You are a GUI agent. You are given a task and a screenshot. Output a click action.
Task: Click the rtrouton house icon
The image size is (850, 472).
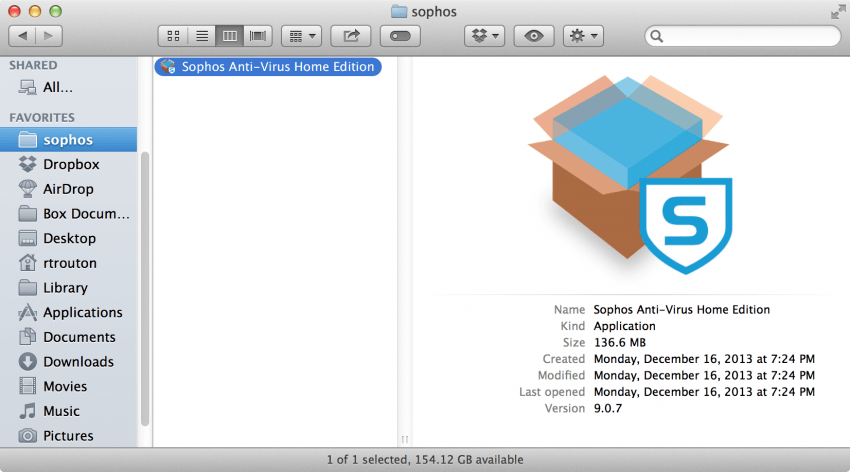27,263
